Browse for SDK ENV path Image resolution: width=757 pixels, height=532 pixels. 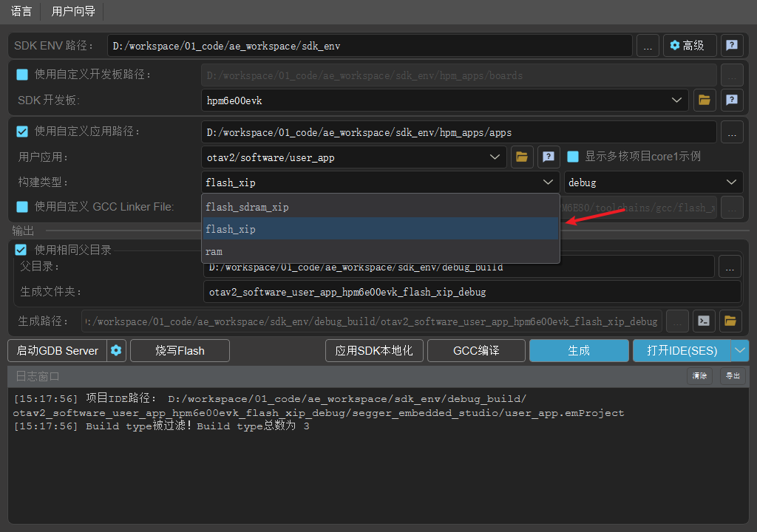(648, 46)
